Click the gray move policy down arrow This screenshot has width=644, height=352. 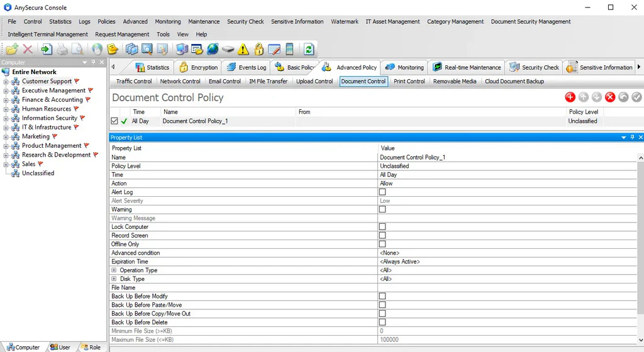tap(597, 97)
